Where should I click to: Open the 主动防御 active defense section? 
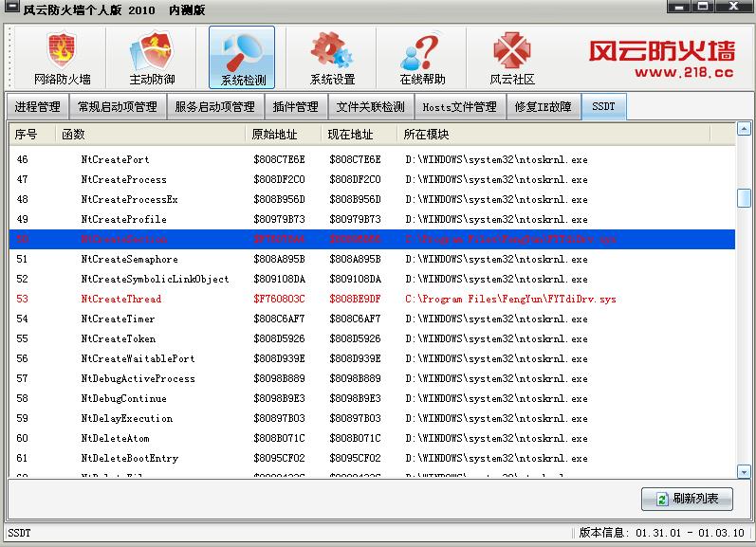click(152, 58)
